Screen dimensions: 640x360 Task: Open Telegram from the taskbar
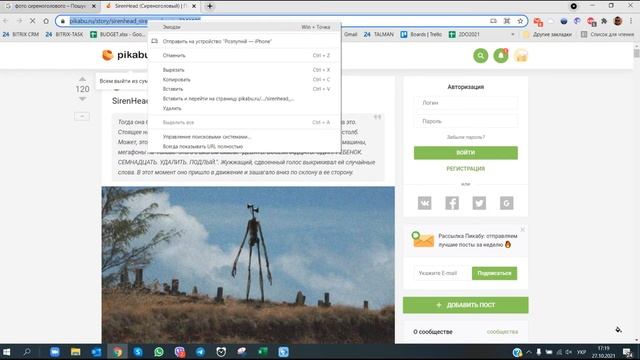200,351
